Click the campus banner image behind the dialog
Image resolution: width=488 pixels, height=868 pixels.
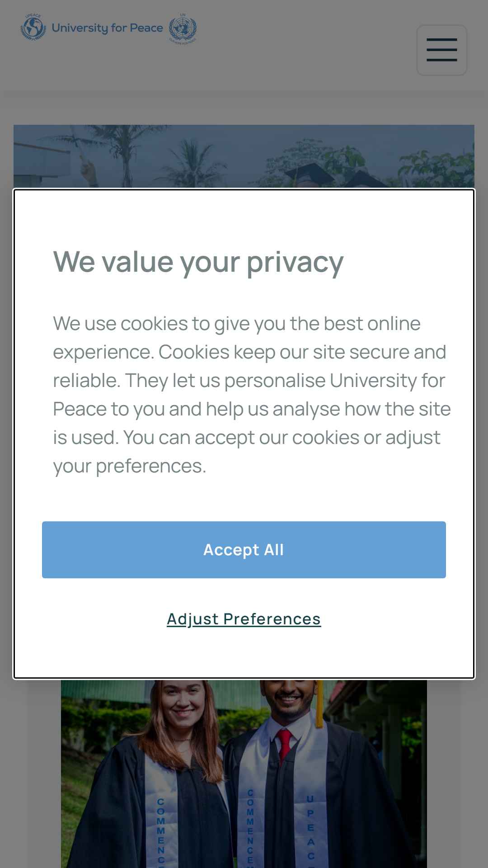pyautogui.click(x=244, y=156)
